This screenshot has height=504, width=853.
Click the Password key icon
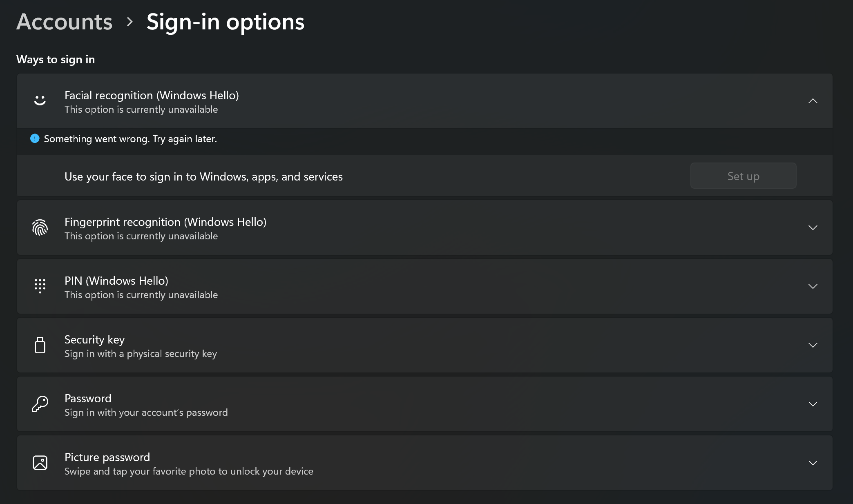click(40, 404)
